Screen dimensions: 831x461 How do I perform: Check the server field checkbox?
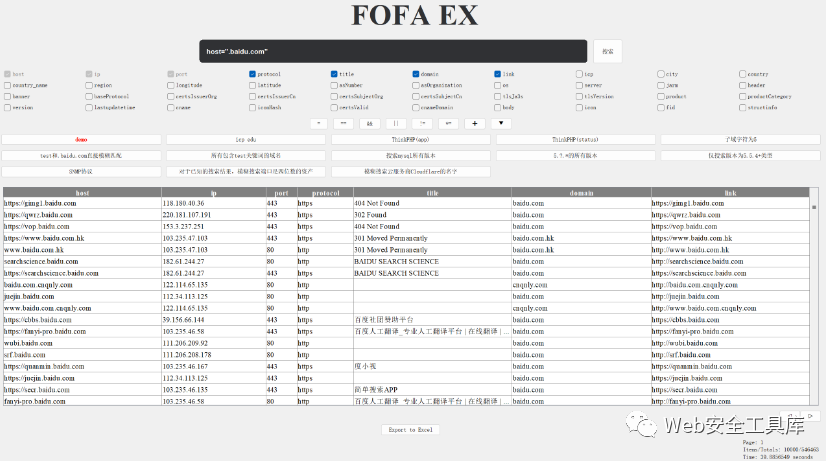pos(579,85)
